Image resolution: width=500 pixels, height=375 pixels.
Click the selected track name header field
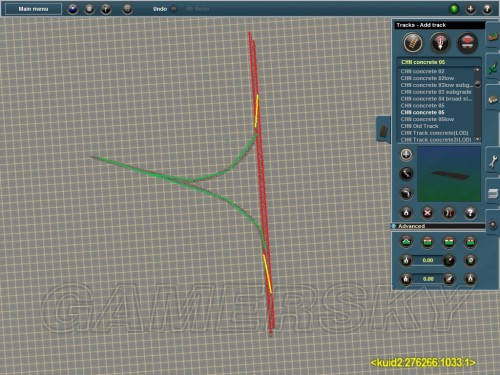pos(439,62)
